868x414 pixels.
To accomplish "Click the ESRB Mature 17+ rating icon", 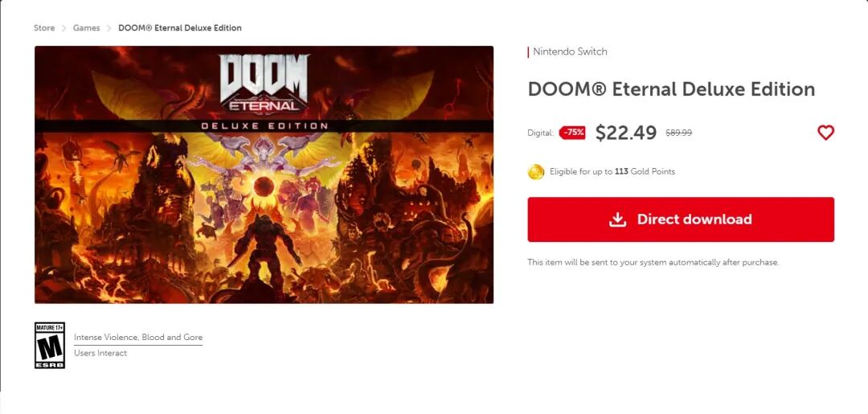I will click(x=50, y=346).
